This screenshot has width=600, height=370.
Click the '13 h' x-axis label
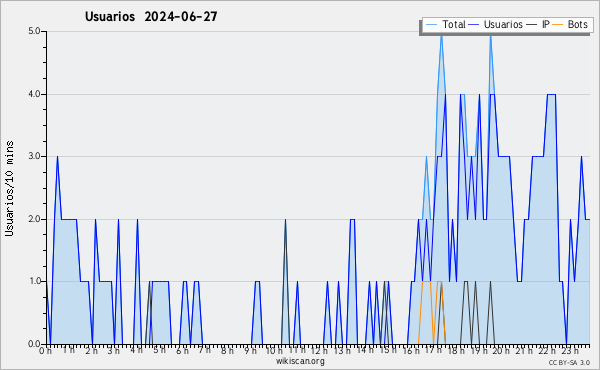pos(342,351)
